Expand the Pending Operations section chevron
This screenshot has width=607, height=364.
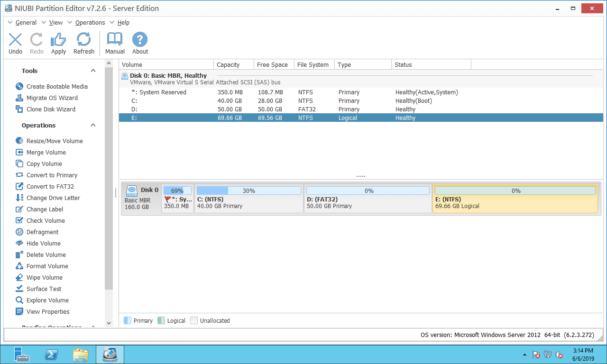coord(93,327)
